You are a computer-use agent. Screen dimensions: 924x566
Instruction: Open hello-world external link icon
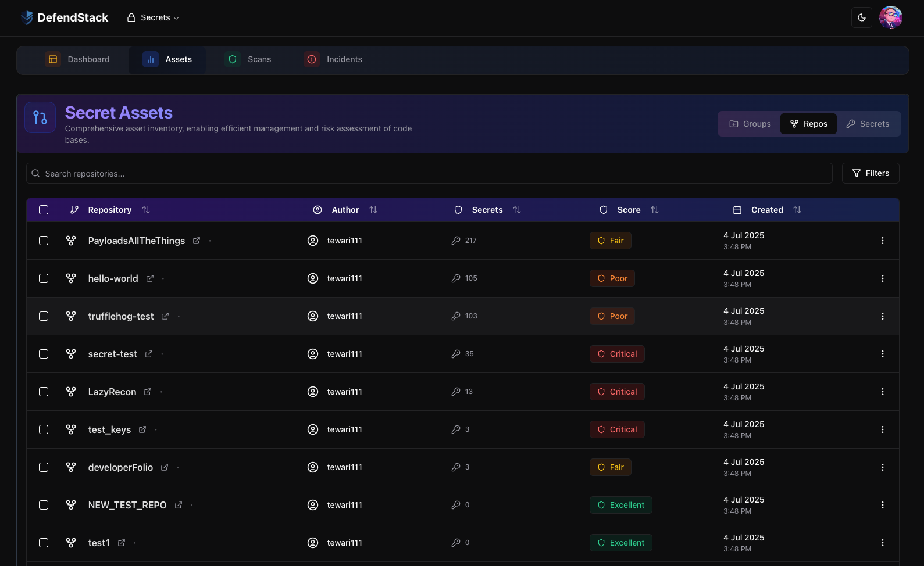tap(150, 278)
